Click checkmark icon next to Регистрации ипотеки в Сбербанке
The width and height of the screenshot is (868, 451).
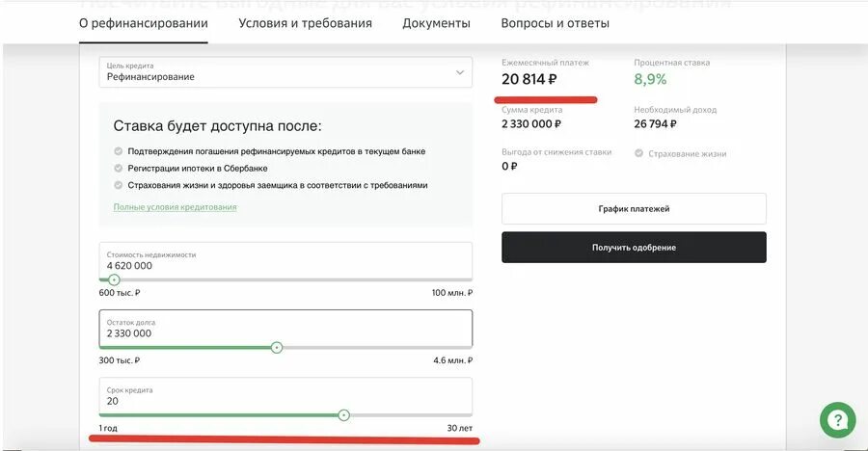[x=118, y=169]
